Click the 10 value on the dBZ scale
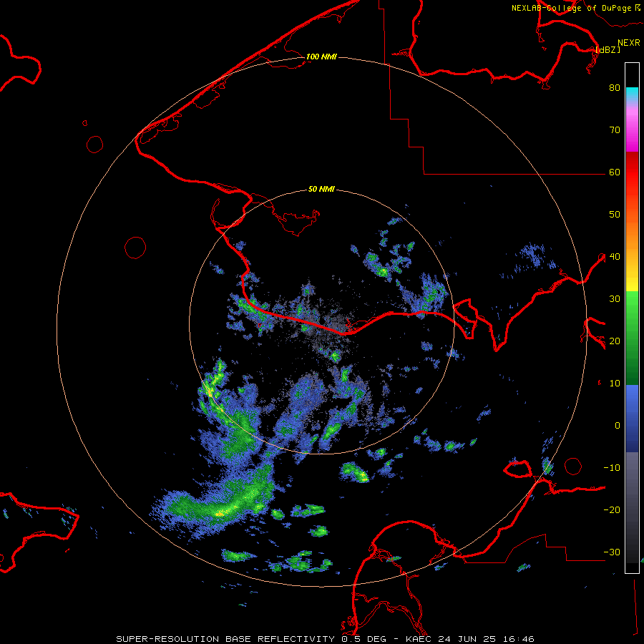Image resolution: width=644 pixels, height=644 pixels. click(615, 384)
